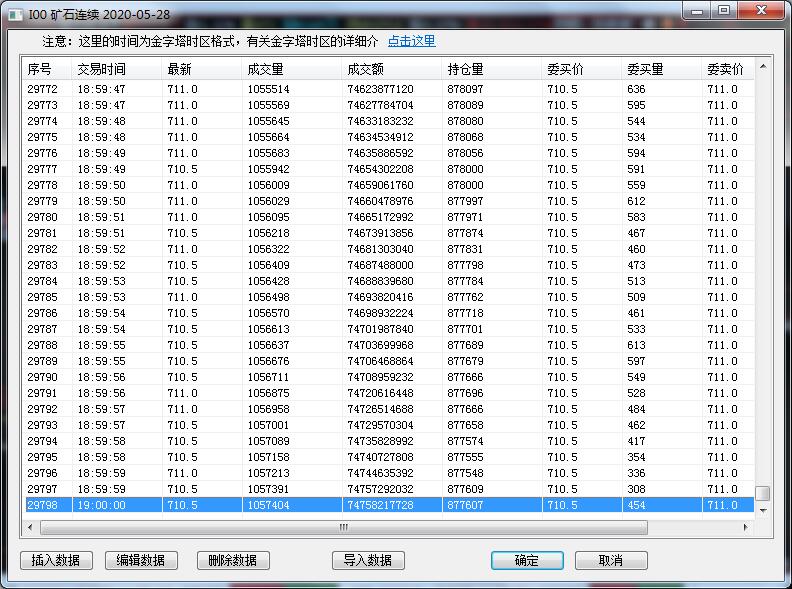Sort by the 最新 column header

click(203, 69)
